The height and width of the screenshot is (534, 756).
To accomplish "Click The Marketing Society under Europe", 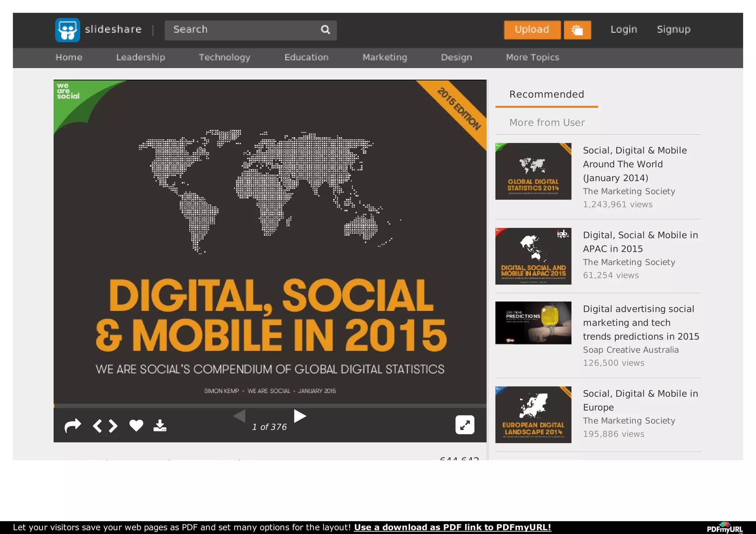I will [629, 421].
